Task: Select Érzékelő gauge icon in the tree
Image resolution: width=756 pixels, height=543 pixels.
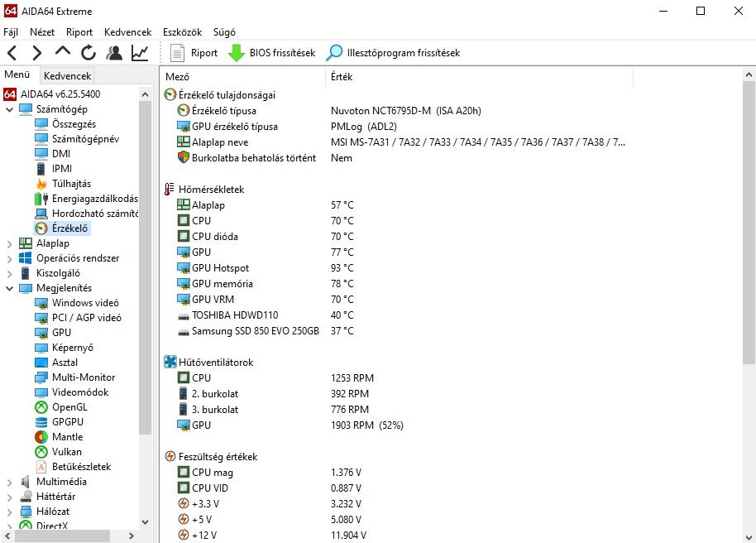Action: 41,228
